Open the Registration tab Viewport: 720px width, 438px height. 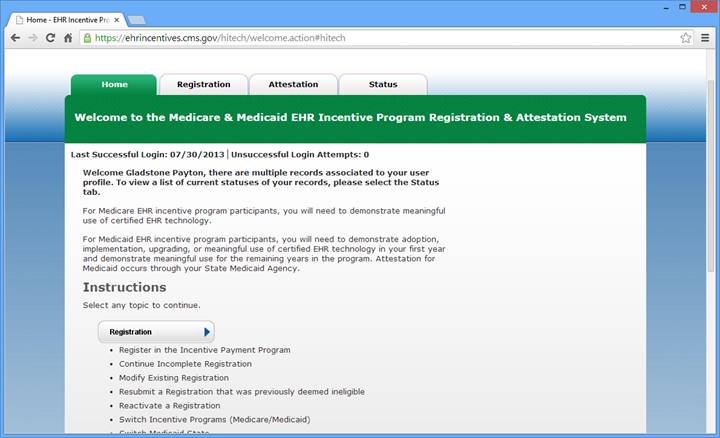pos(203,85)
